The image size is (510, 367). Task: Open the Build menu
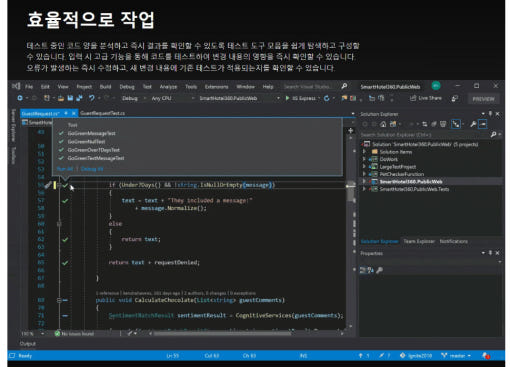click(105, 87)
